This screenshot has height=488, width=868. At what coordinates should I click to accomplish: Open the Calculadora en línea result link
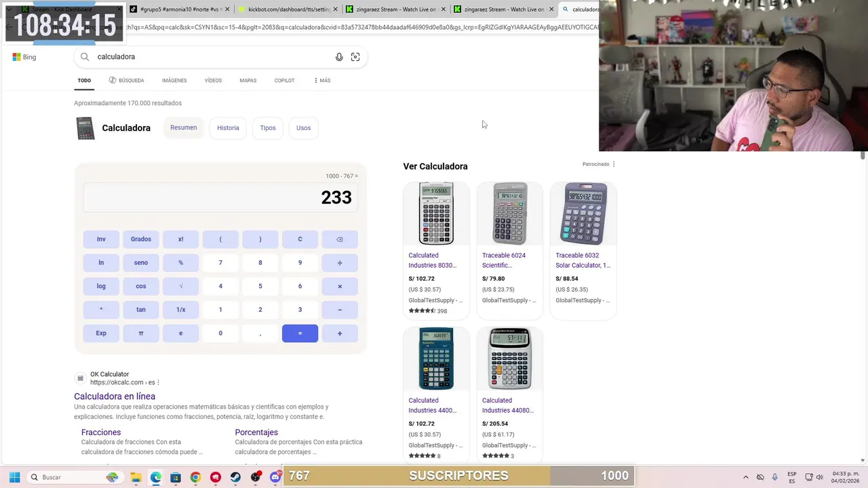pos(115,396)
